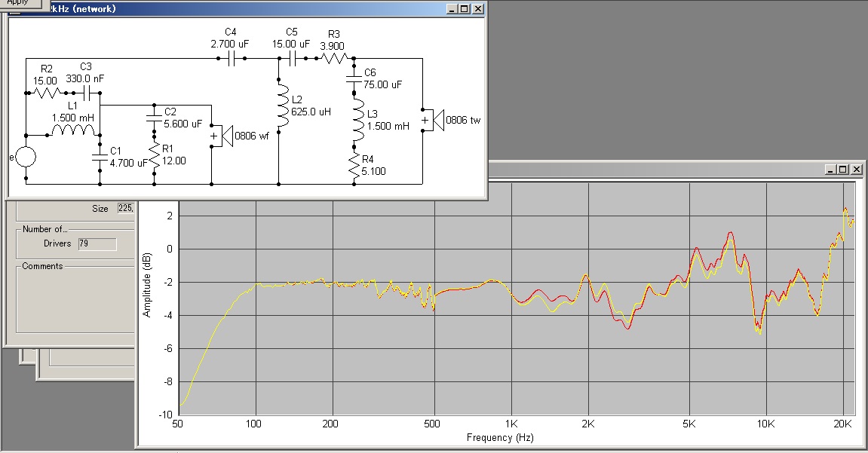Click the Drivers count field
Viewport: 868px width, 453px height.
(x=97, y=244)
